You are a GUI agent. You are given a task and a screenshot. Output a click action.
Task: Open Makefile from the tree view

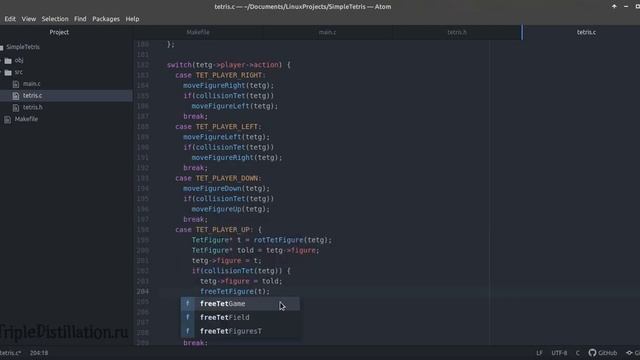pos(26,119)
